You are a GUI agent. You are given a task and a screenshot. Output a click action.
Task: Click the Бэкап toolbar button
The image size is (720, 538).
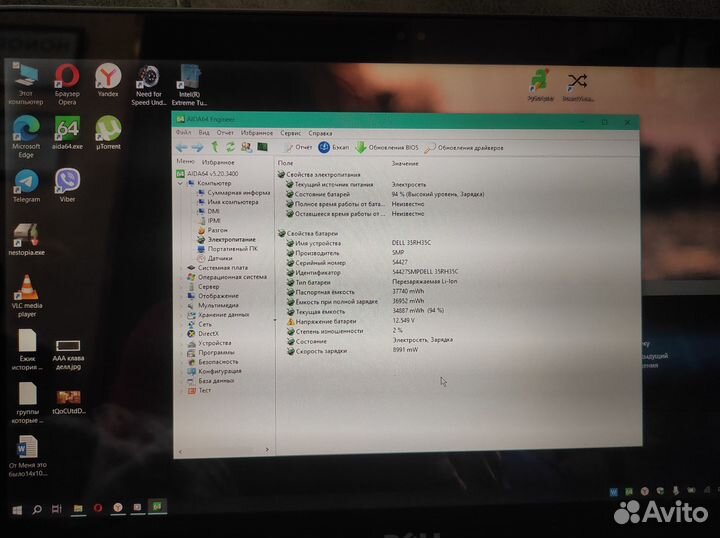pos(333,147)
